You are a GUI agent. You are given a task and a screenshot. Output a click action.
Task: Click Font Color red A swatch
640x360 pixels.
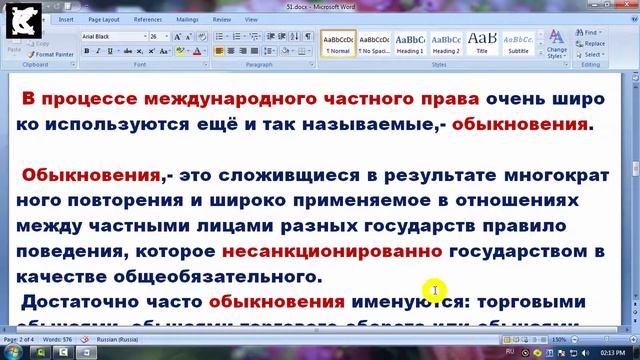tap(197, 51)
